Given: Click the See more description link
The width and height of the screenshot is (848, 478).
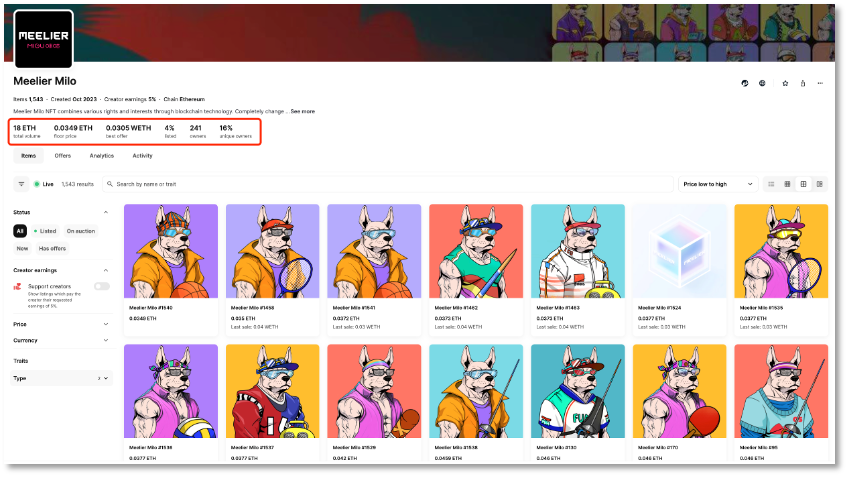Looking at the screenshot, I should click(x=302, y=111).
